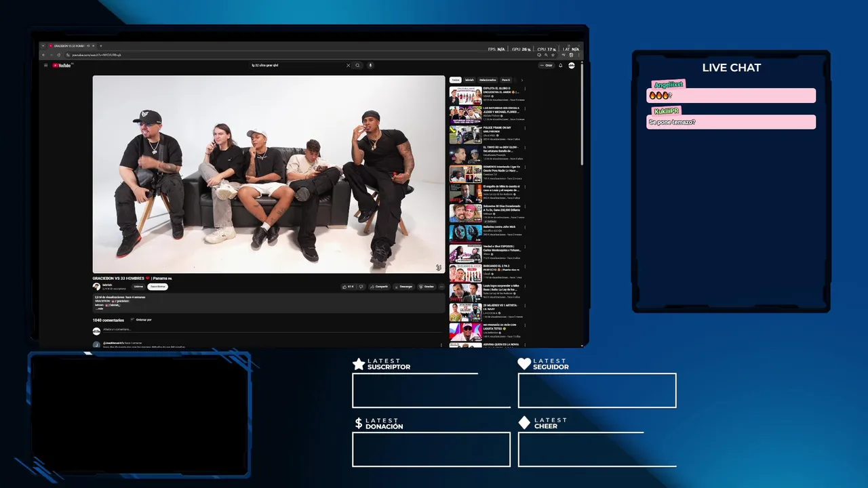868x488 pixels.
Task: Click the browser back arrow
Action: tap(43, 55)
